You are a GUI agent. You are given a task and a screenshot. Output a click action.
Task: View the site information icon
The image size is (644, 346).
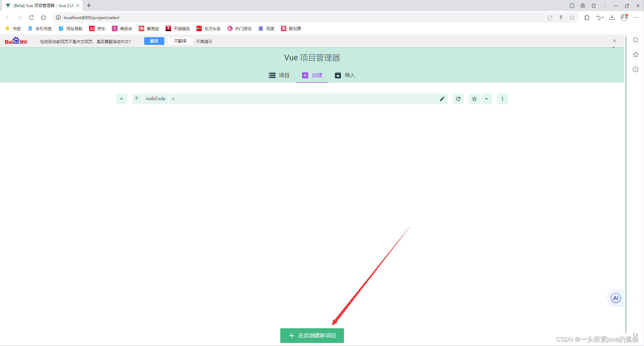tap(58, 17)
